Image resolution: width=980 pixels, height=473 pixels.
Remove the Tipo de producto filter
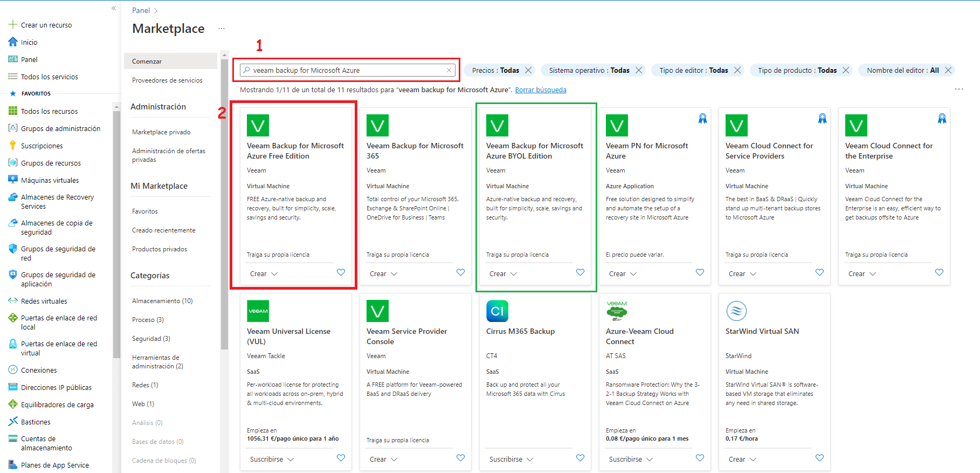point(846,70)
